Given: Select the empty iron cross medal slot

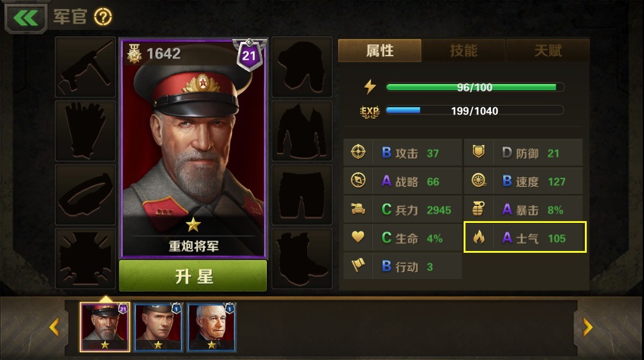Looking at the screenshot, I should pyautogui.click(x=85, y=259).
